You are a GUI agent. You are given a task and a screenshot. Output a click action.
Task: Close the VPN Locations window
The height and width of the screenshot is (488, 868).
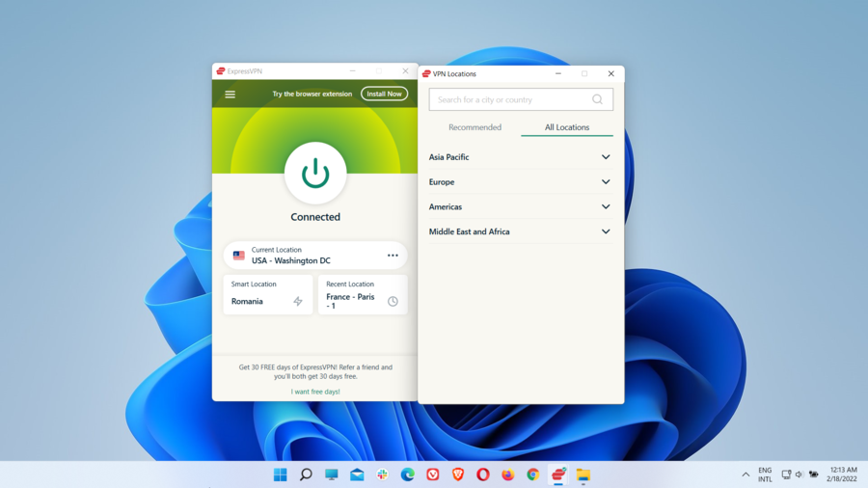click(611, 73)
